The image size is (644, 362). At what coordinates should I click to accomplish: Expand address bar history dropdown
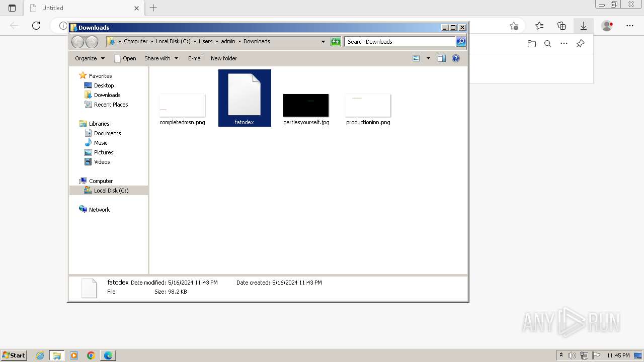323,42
